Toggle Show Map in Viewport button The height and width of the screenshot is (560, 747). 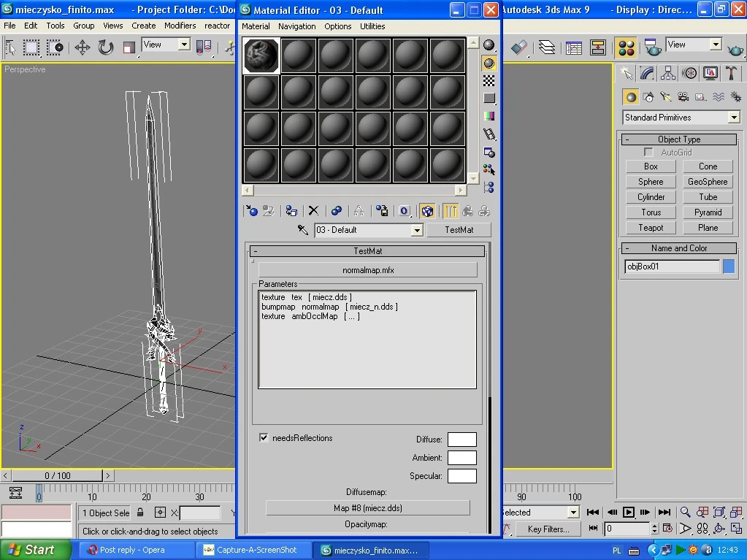[x=428, y=211]
